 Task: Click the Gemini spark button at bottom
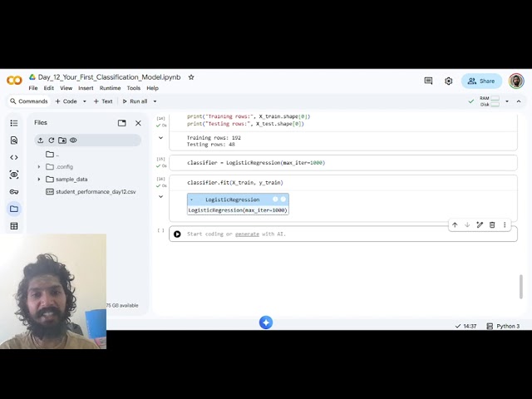pyautogui.click(x=266, y=323)
